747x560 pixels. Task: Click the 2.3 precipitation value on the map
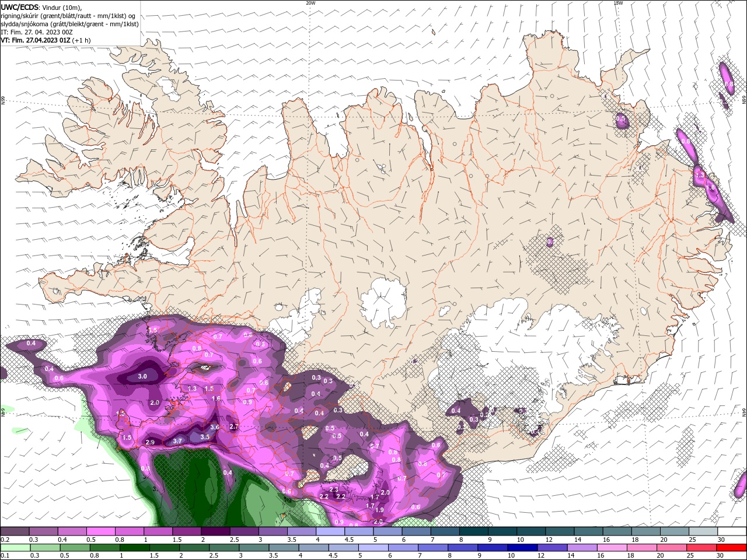pos(334,490)
